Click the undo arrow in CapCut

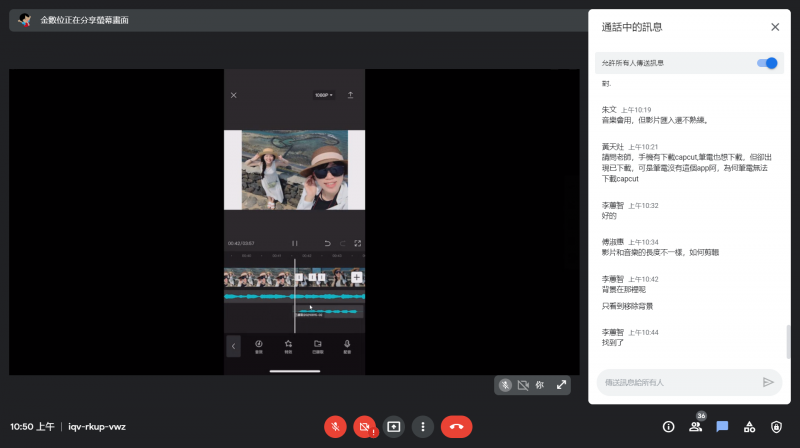(328, 243)
